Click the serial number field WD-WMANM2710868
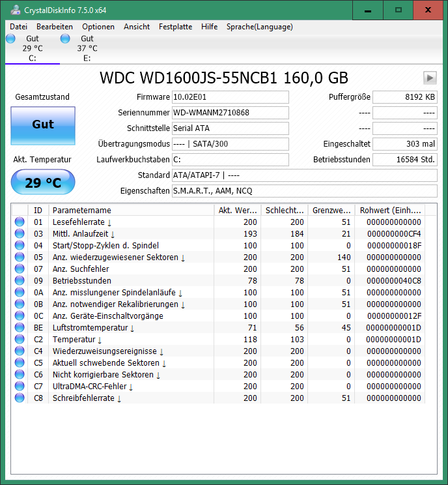Screen dimensions: 448x485 230,113
